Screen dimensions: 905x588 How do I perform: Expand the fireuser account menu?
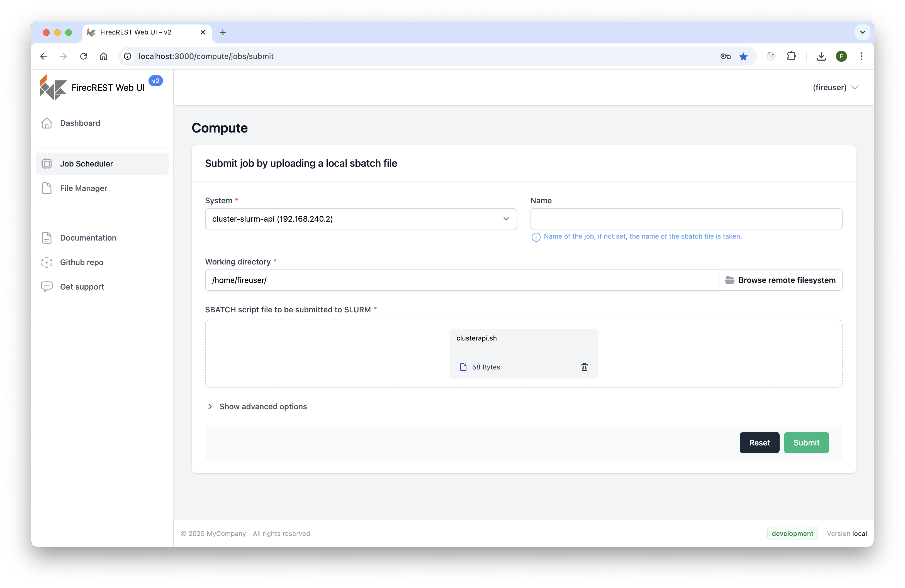[x=836, y=87]
